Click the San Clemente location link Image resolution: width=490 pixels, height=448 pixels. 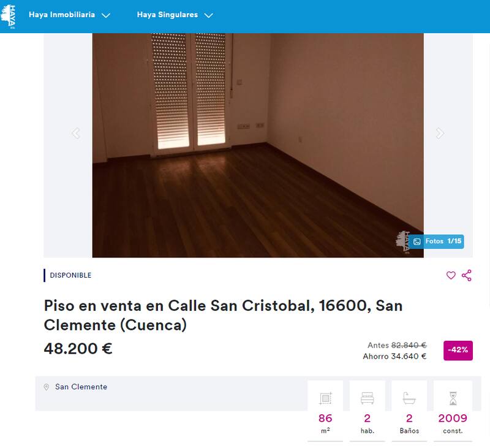pos(81,387)
